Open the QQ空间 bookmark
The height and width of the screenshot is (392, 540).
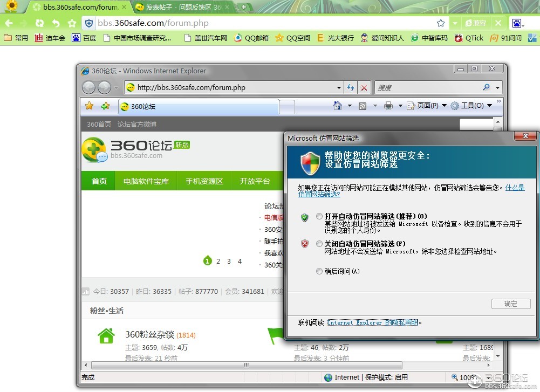coord(293,38)
